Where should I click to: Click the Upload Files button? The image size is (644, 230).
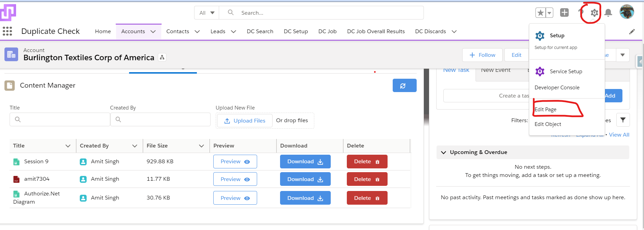(245, 121)
